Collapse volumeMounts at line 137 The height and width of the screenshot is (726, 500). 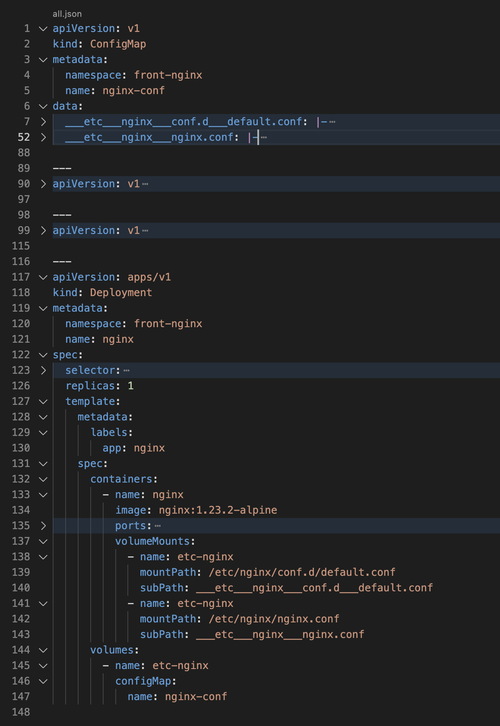(x=43, y=541)
